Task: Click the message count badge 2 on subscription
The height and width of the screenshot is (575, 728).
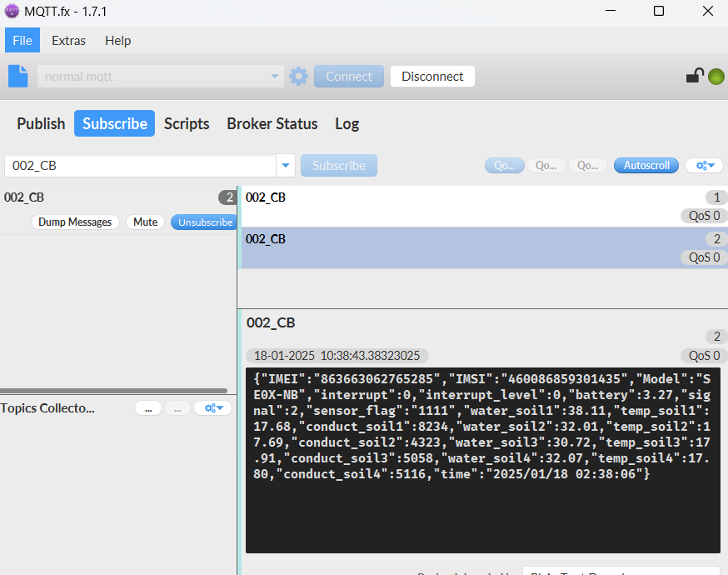Action: click(228, 197)
